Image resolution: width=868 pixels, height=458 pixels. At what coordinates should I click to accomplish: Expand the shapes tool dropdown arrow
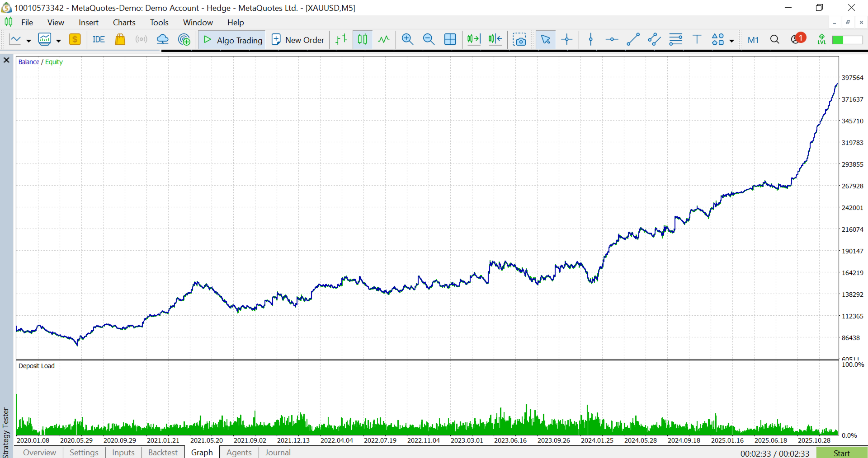point(731,41)
